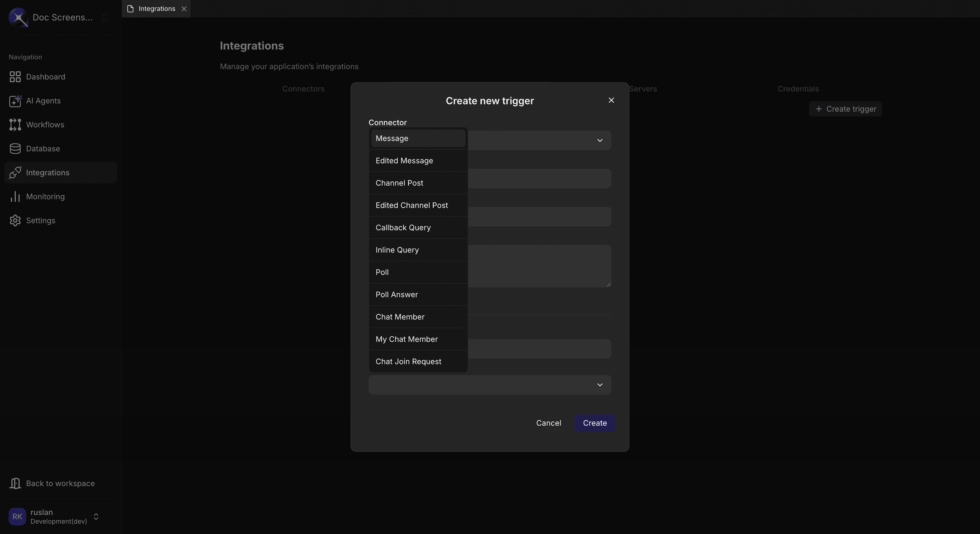Choose Callback Query from the connector list

tap(403, 227)
